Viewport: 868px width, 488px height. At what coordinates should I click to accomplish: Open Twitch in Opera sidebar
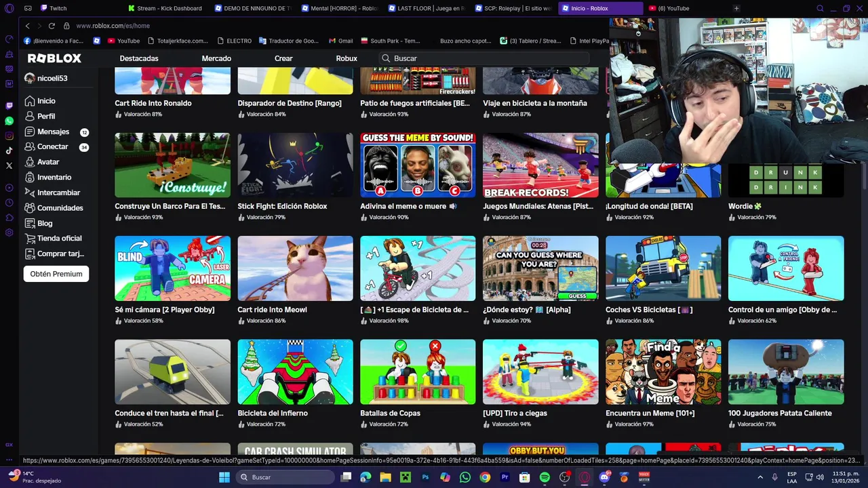click(9, 106)
